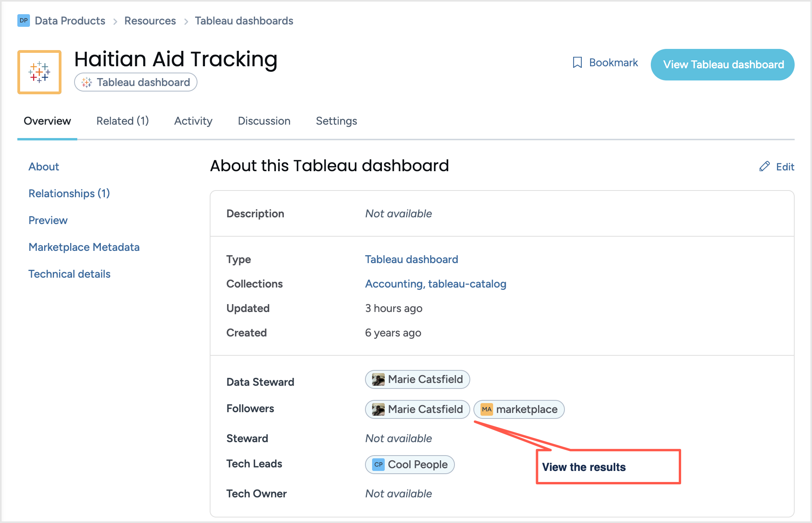Click the chevron before Tableau dashboards breadcrumb
812x523 pixels.
click(186, 21)
